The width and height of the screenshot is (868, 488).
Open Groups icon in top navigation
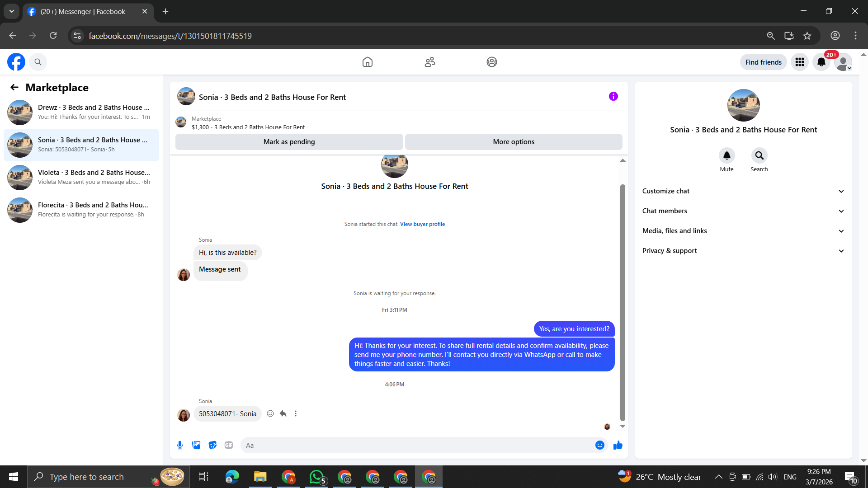(x=492, y=62)
